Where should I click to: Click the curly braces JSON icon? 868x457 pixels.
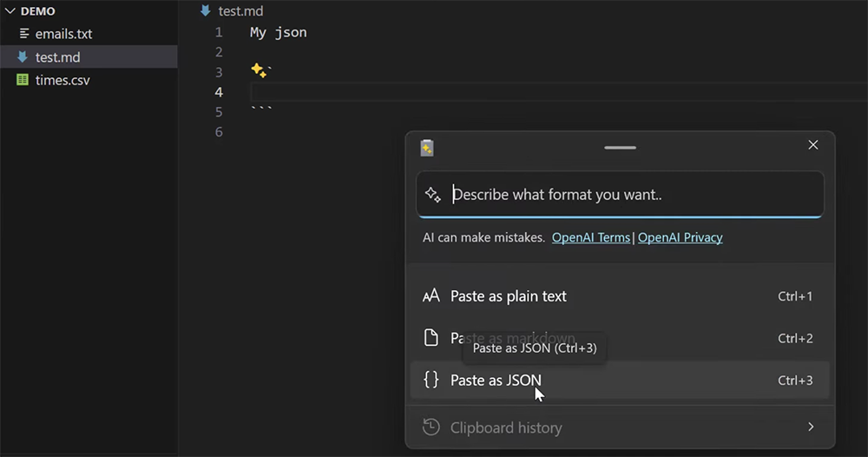(431, 380)
